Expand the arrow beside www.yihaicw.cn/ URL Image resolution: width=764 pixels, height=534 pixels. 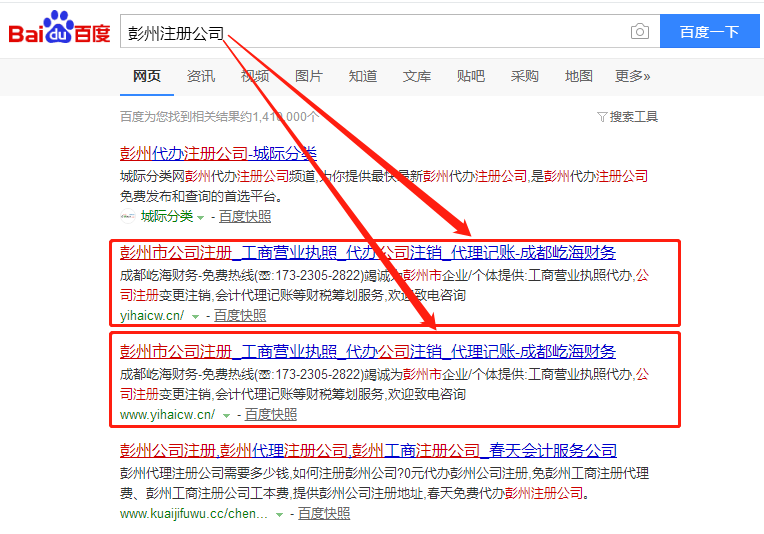(227, 415)
